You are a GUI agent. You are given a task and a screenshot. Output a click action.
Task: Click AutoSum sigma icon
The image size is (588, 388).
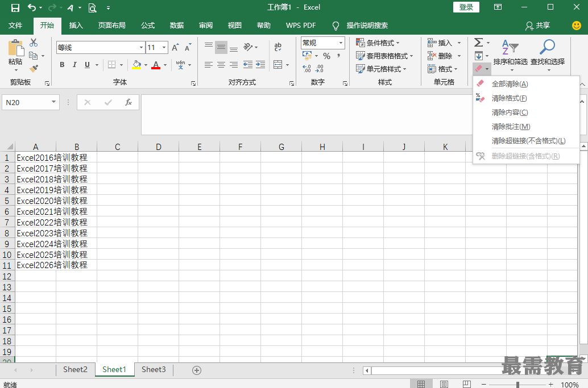coord(479,42)
